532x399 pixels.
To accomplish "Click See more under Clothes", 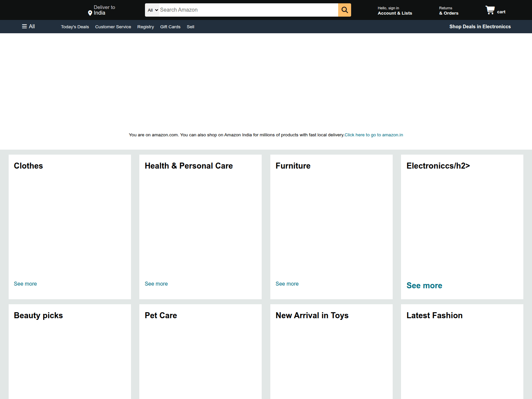I will tap(25, 284).
